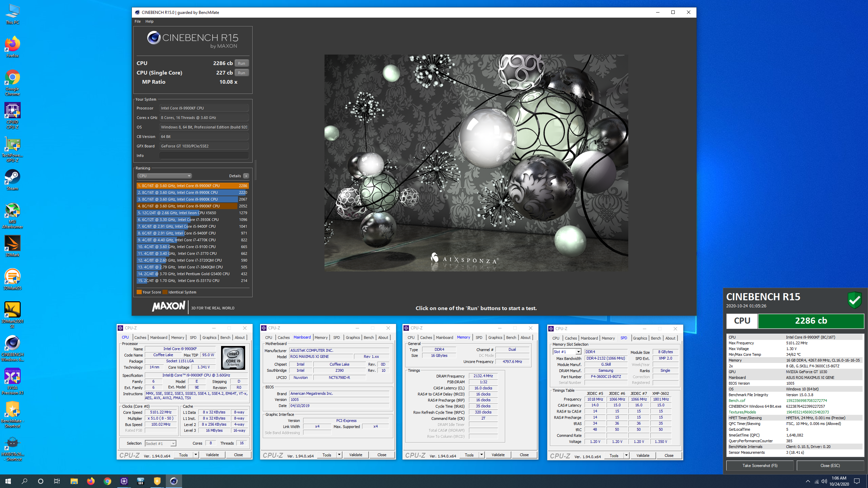The image size is (868, 488).
Task: Click taskbar clock showing 1:06 AM
Action: coord(839,481)
